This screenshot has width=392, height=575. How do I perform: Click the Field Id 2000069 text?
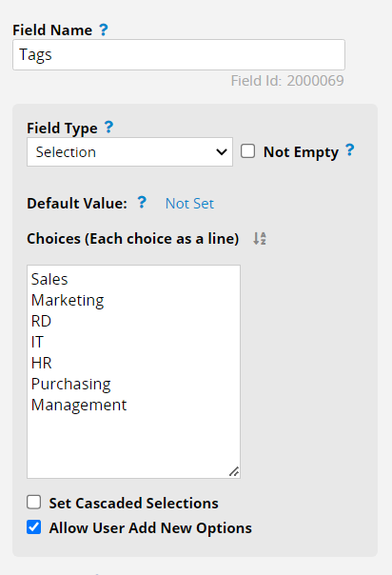287,81
